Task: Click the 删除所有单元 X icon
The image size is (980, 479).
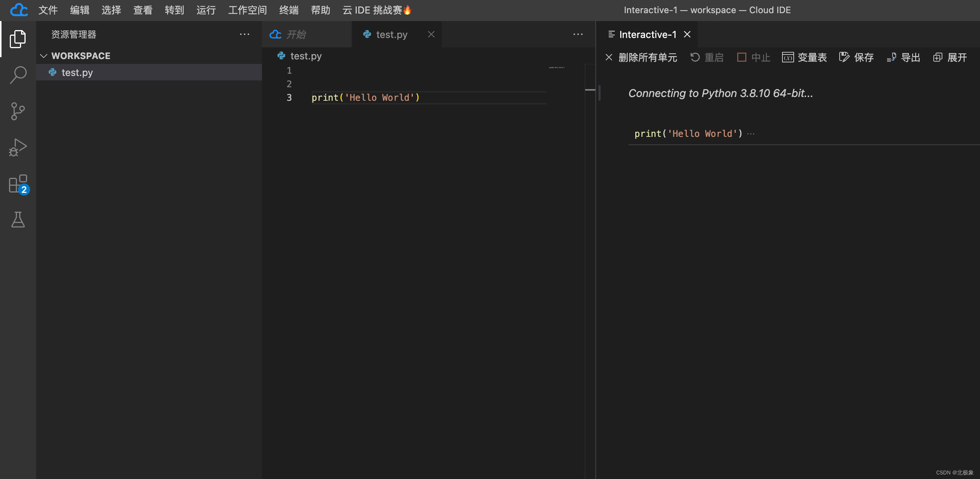Action: click(x=609, y=58)
